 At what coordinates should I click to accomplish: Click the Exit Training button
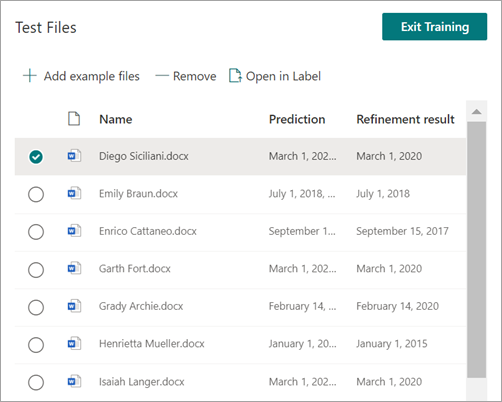[434, 27]
